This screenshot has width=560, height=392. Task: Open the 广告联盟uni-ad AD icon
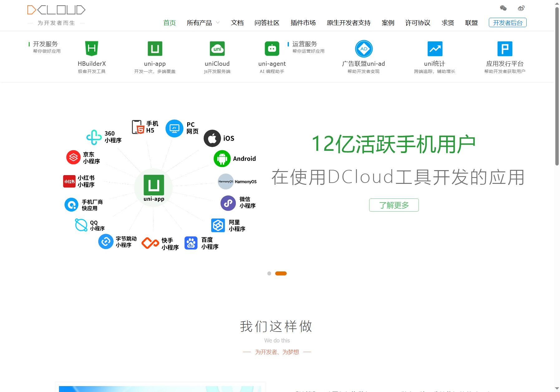(364, 49)
